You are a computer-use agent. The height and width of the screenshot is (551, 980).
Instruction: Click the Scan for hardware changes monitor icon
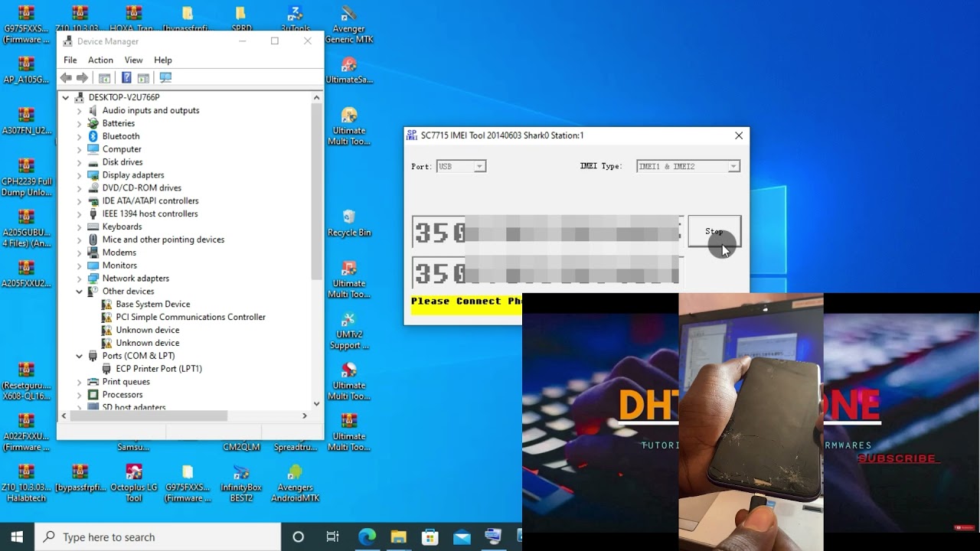click(x=165, y=78)
